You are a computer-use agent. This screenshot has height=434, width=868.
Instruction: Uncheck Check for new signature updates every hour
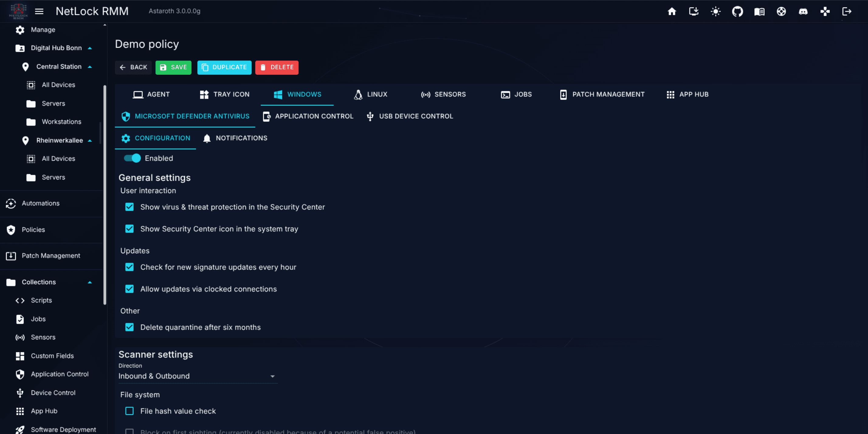coord(129,267)
